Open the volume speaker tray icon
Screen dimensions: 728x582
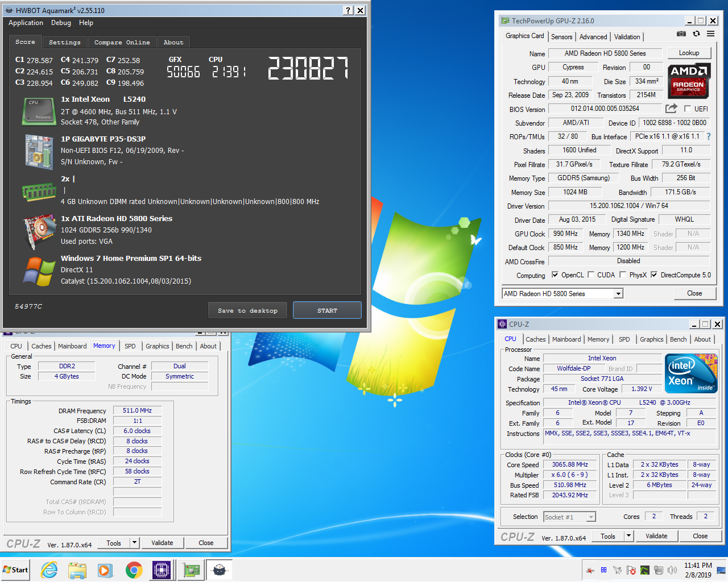pyautogui.click(x=672, y=570)
